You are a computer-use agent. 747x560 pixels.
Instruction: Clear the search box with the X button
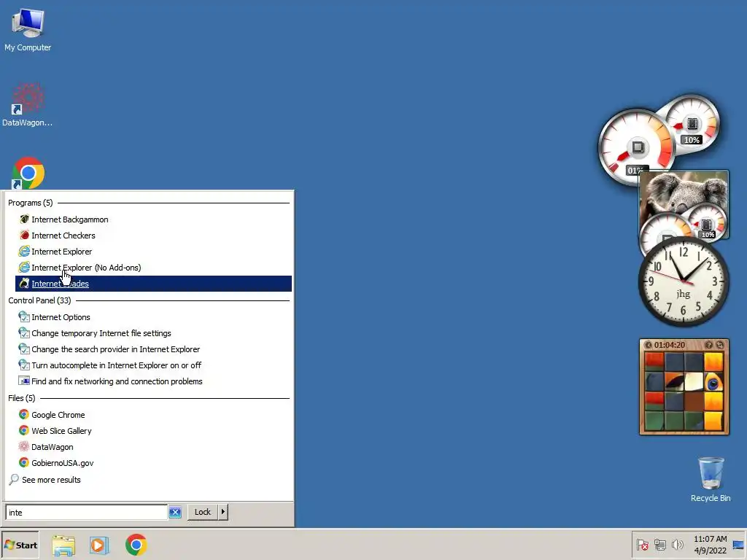(175, 513)
